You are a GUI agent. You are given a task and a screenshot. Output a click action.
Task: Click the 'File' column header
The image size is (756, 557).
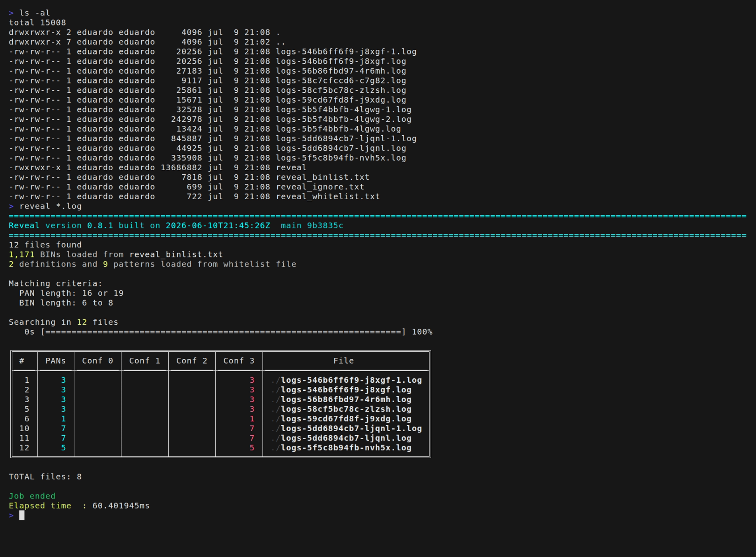pyautogui.click(x=343, y=361)
